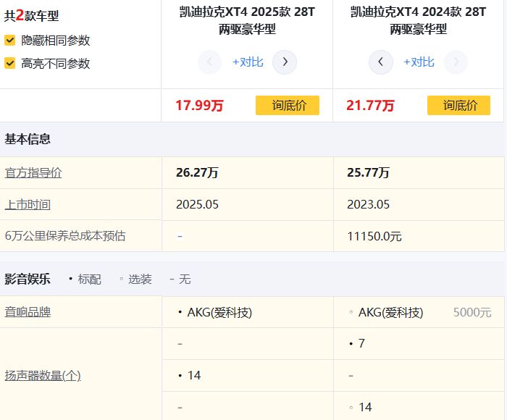507x420 pixels.
Task: Open the 音响品牌 parameter link
Action: tap(28, 312)
